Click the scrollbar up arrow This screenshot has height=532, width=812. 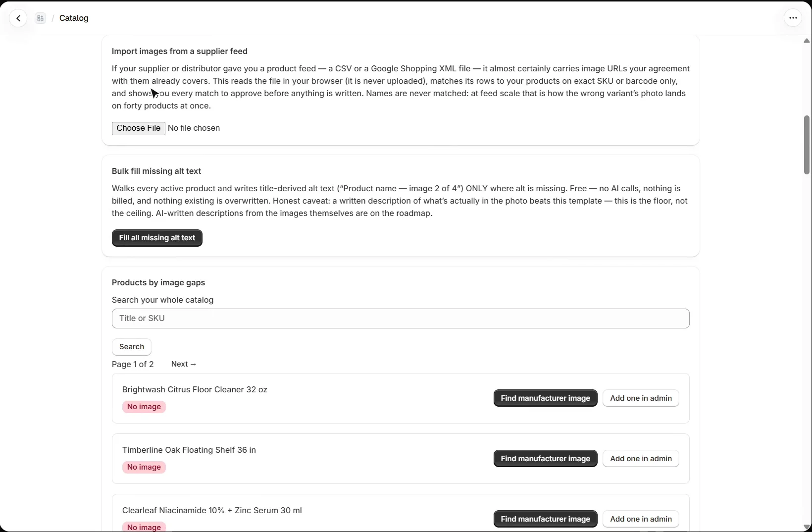807,41
